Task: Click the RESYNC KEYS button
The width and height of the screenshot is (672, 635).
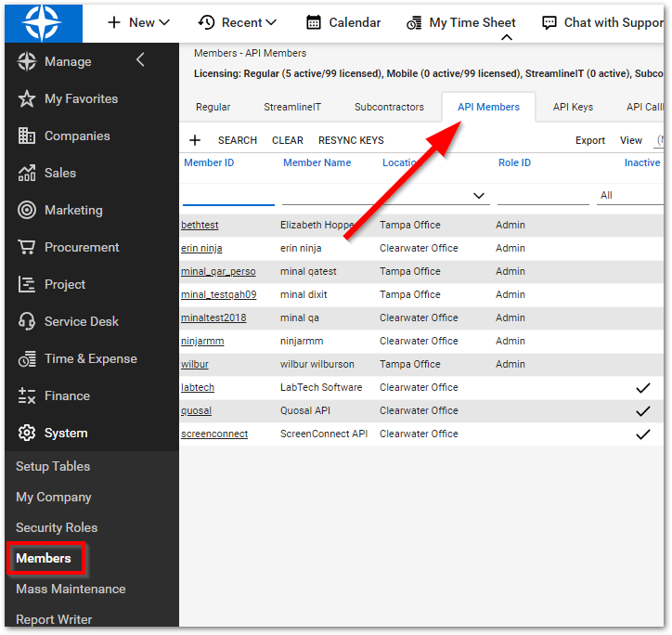Action: (x=351, y=140)
